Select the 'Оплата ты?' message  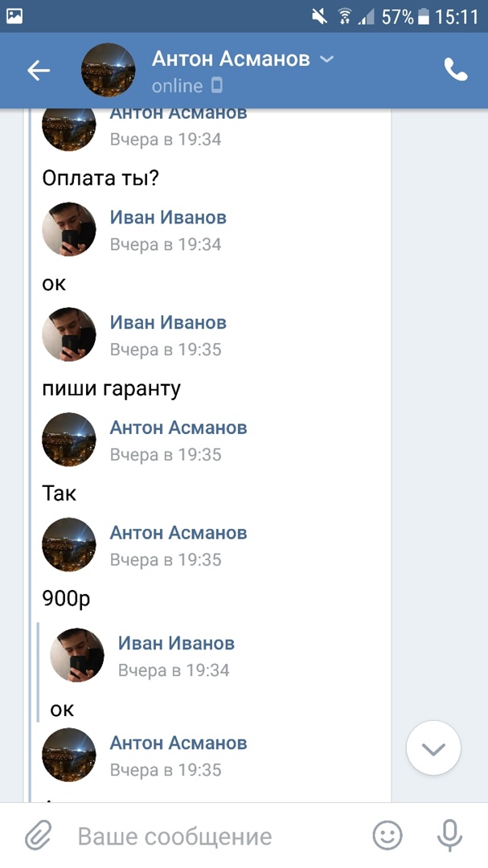point(100,178)
